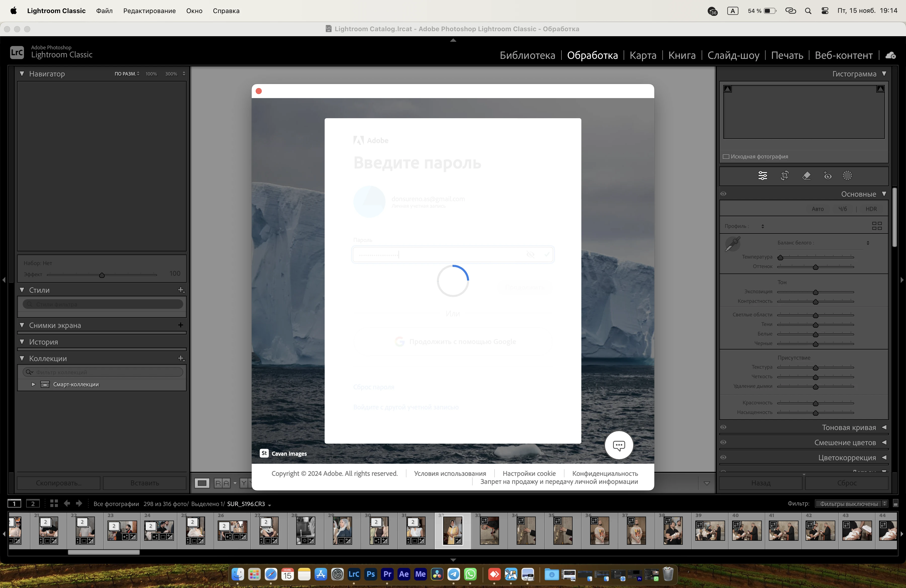
Task: Click the Сброс button
Action: click(x=847, y=483)
